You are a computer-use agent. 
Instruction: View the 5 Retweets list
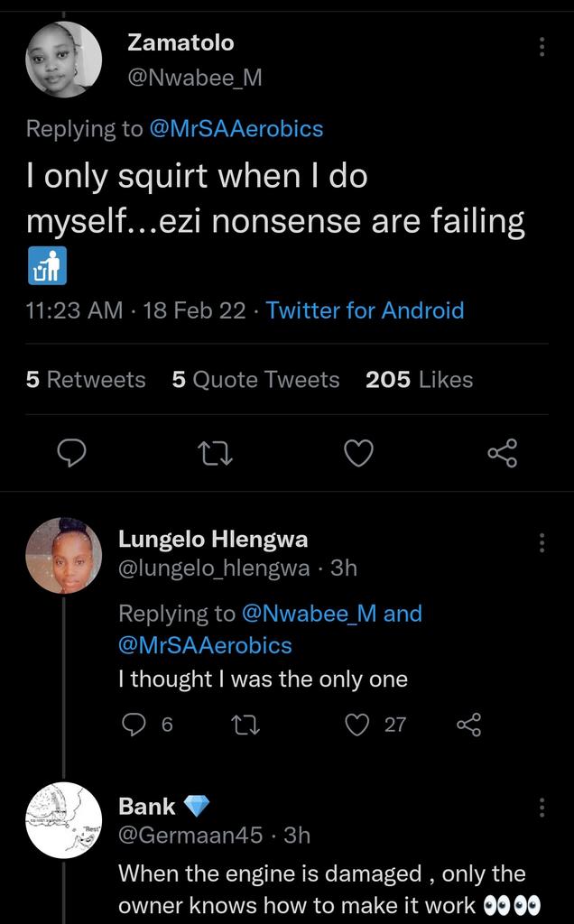coord(86,380)
